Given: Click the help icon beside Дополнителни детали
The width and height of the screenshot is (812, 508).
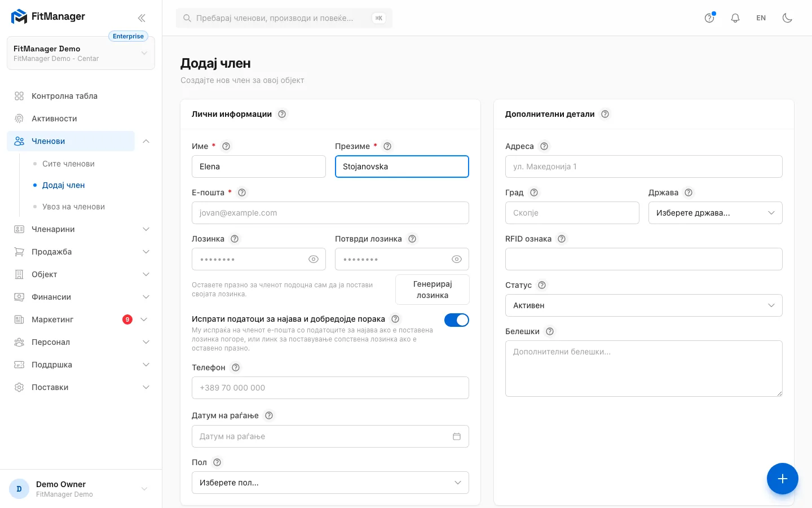Looking at the screenshot, I should (x=605, y=114).
